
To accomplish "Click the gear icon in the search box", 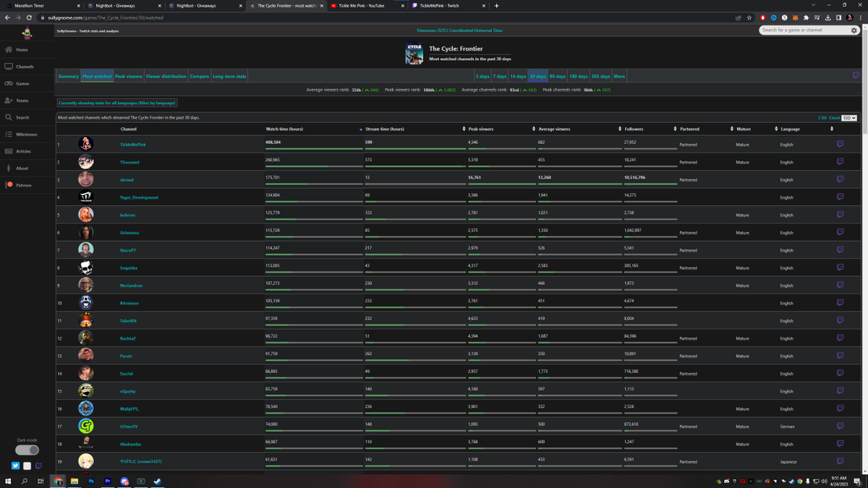I will point(854,30).
